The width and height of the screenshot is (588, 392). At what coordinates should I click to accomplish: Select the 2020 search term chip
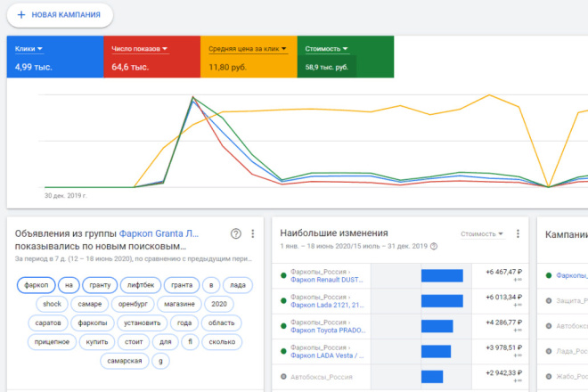[x=219, y=304]
